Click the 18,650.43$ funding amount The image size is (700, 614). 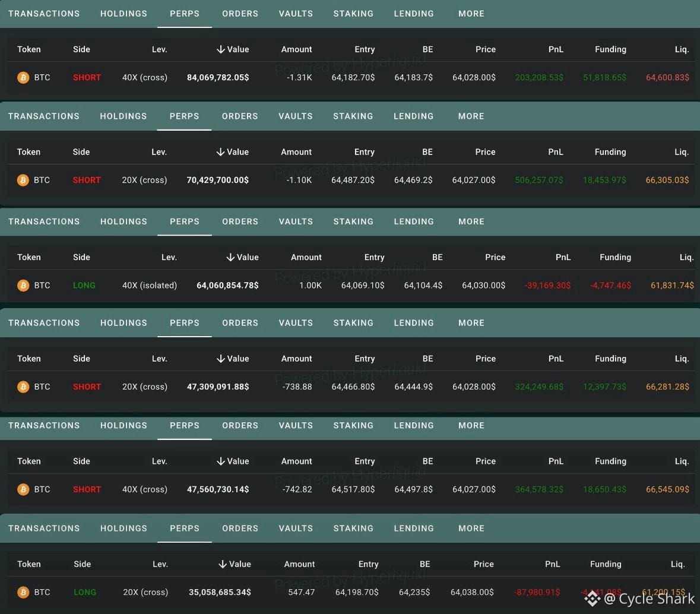click(x=604, y=489)
